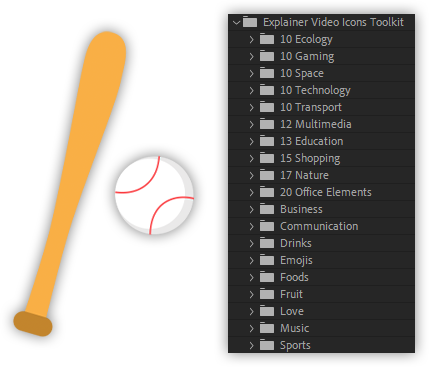Click the Emojis folder icon
429x367 pixels.
267,260
